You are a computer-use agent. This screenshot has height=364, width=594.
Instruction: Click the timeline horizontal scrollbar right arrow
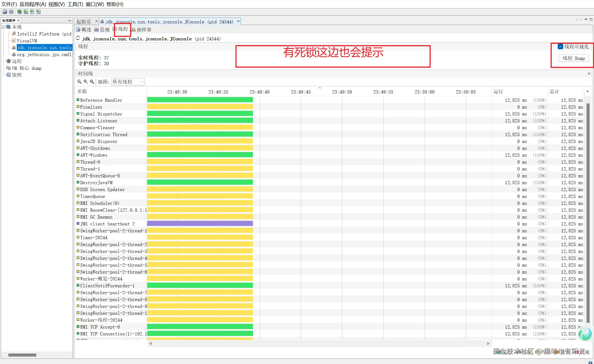point(488,343)
